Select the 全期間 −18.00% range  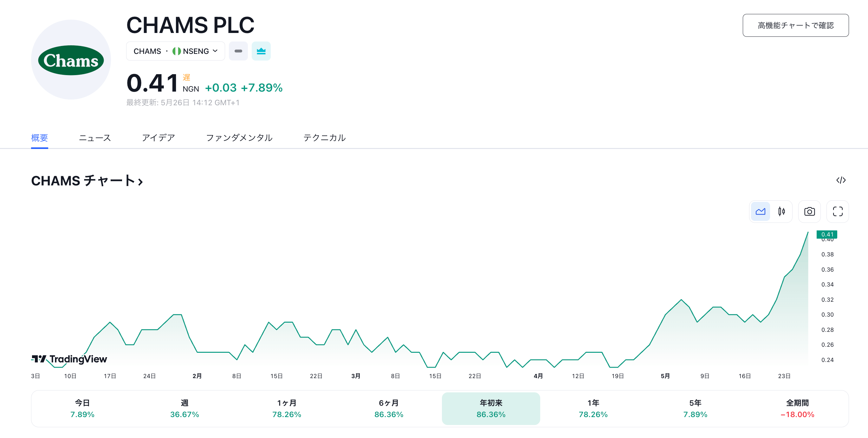[x=797, y=409]
